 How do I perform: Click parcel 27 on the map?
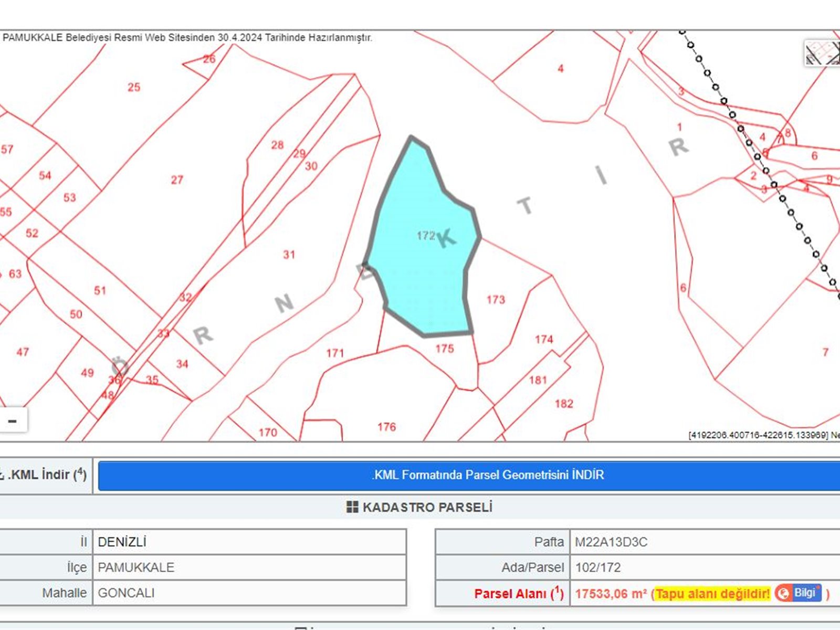(176, 180)
